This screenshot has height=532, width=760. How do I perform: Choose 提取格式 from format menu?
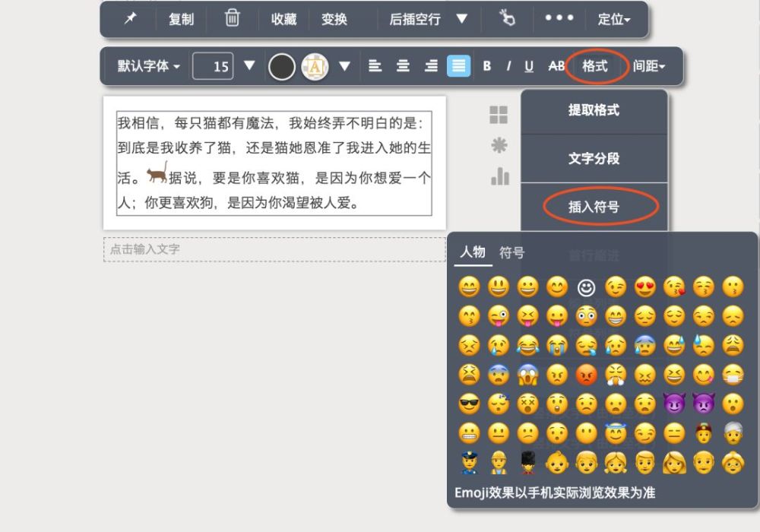coord(594,110)
